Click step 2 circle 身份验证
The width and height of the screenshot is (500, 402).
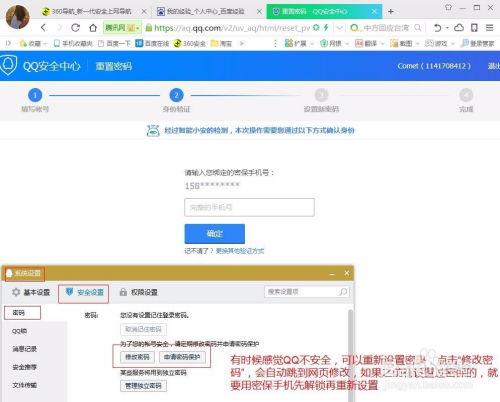[x=176, y=95]
